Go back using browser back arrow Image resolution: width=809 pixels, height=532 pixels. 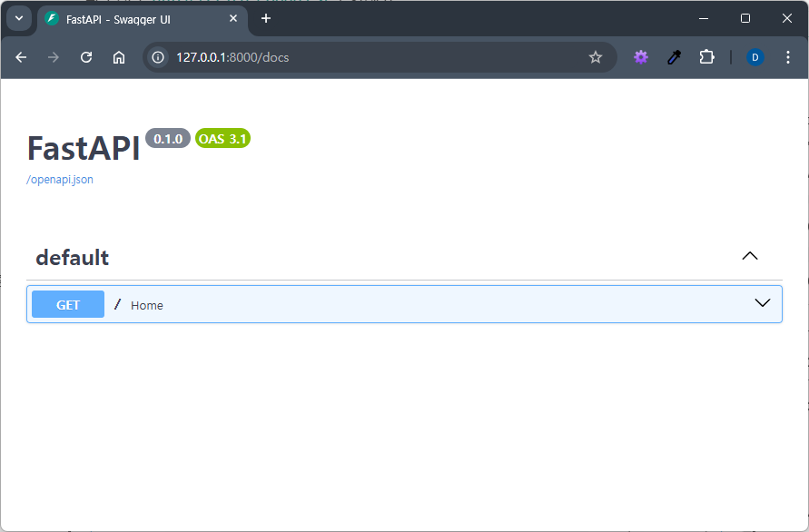tap(21, 57)
